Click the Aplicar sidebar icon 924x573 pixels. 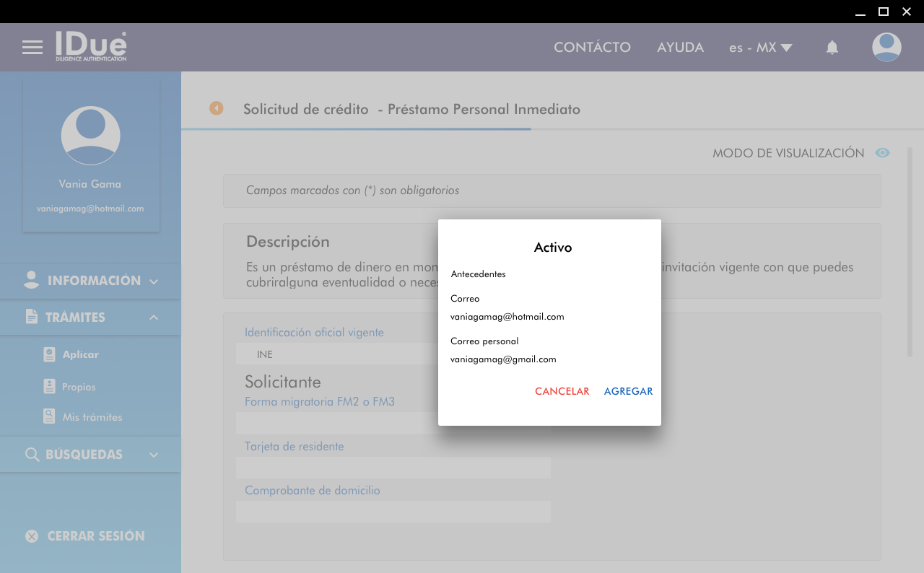tap(49, 354)
